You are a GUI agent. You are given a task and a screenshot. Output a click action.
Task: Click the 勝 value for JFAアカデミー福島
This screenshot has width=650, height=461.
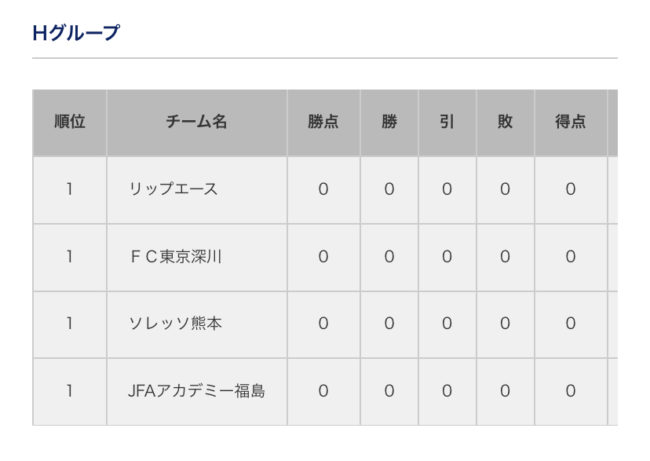point(389,391)
